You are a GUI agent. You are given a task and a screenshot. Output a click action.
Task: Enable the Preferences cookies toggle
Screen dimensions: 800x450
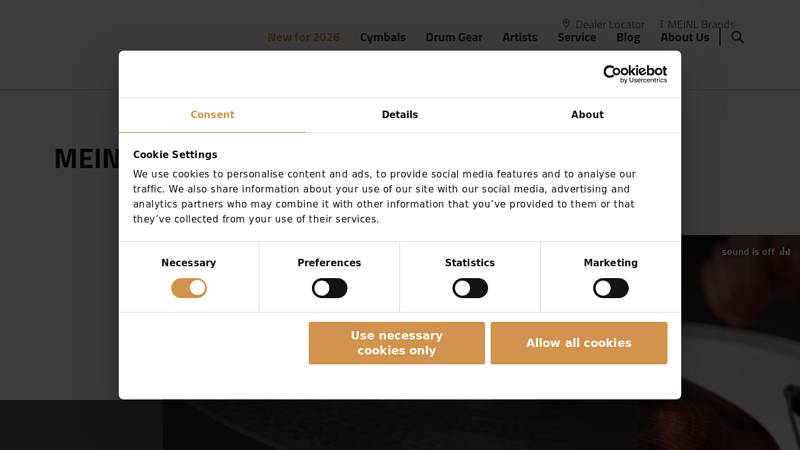click(329, 288)
